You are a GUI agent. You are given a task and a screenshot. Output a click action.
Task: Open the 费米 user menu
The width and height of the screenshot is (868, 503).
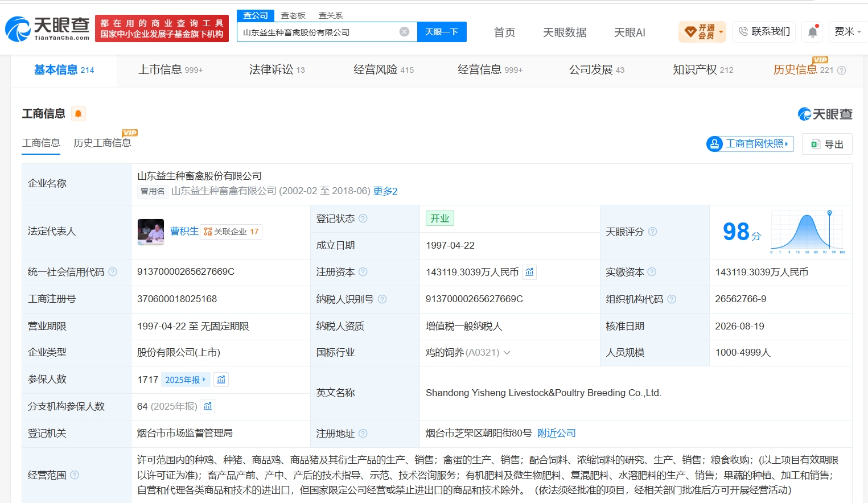848,32
